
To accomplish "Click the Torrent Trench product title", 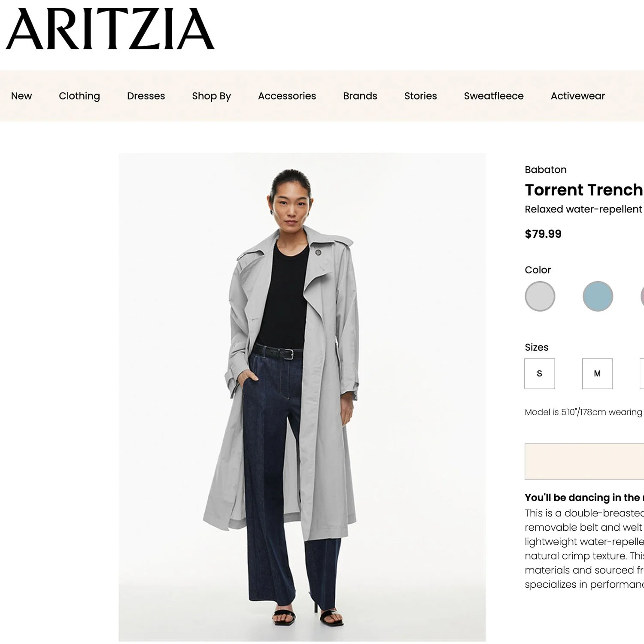I will [x=584, y=190].
